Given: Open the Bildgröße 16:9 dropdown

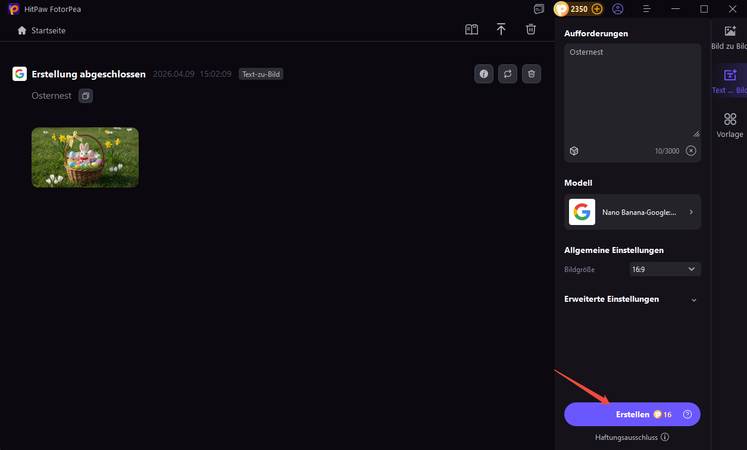Looking at the screenshot, I should pyautogui.click(x=663, y=269).
